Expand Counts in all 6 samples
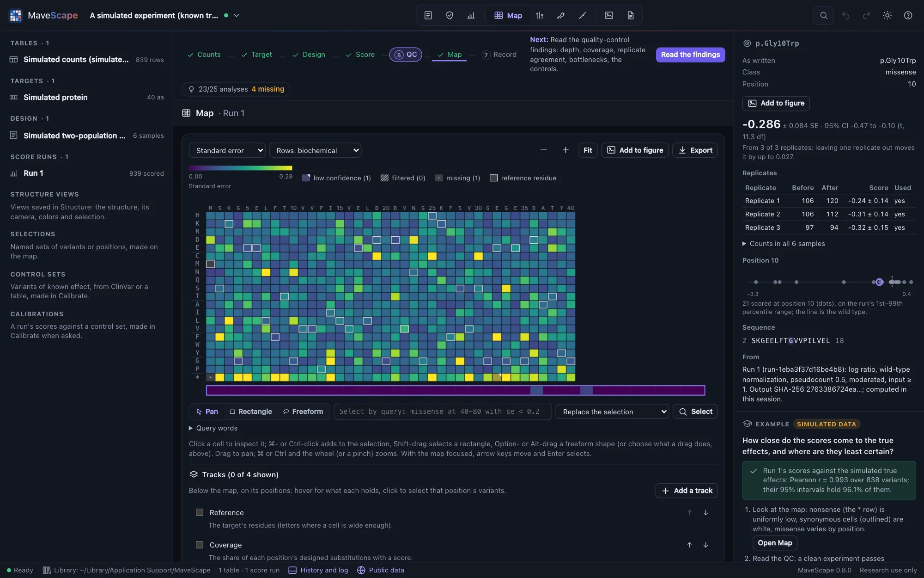The image size is (924, 578). [x=784, y=244]
